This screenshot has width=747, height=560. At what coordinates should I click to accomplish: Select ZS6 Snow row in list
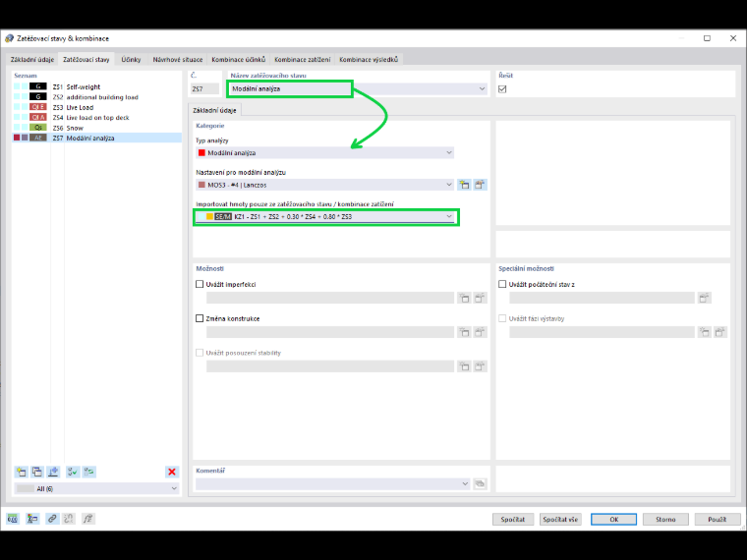[x=96, y=128]
